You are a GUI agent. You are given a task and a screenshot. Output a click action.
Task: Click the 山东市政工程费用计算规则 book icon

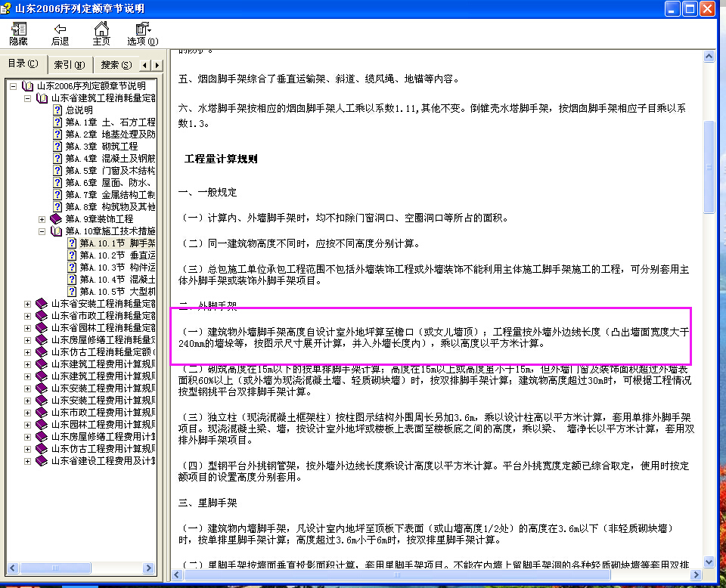(x=42, y=412)
